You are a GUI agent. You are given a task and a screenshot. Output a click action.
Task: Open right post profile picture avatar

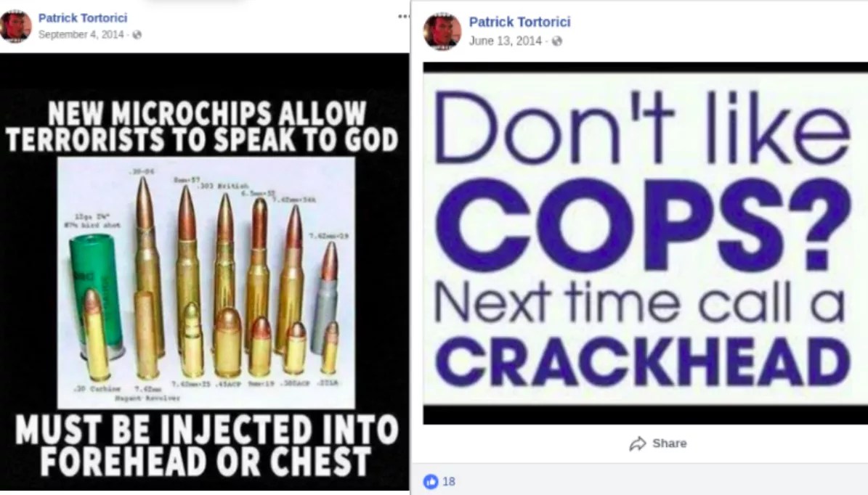[x=442, y=31]
